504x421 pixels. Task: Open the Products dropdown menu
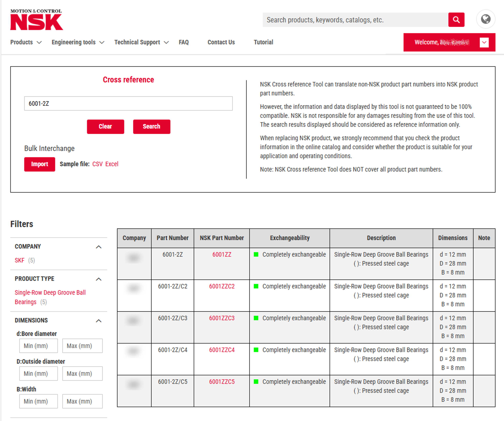tap(22, 42)
